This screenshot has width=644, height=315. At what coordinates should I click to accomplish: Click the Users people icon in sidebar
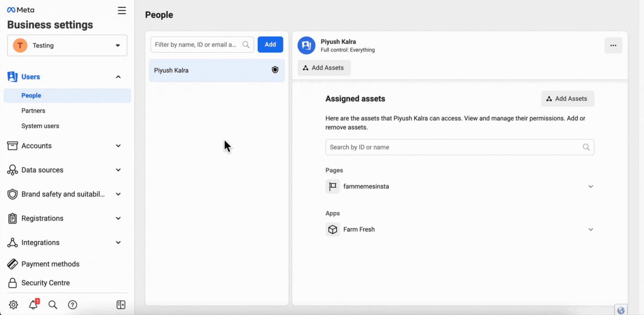[12, 77]
